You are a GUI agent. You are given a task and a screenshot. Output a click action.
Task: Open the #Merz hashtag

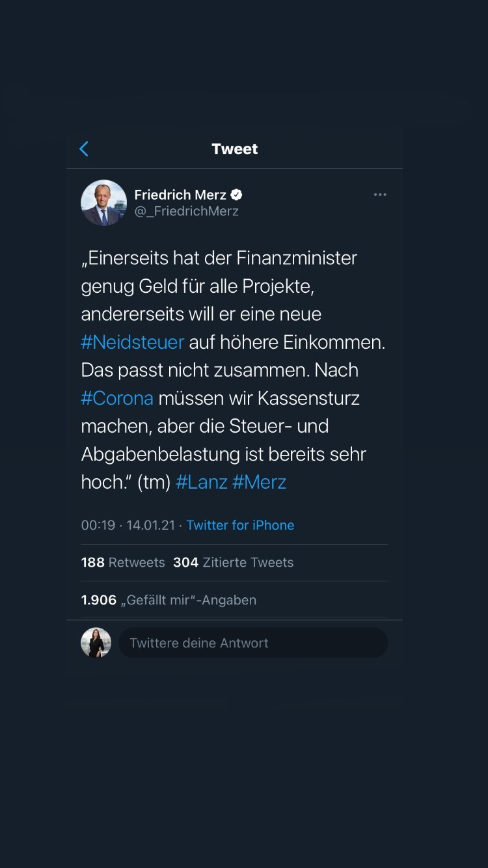(x=259, y=482)
